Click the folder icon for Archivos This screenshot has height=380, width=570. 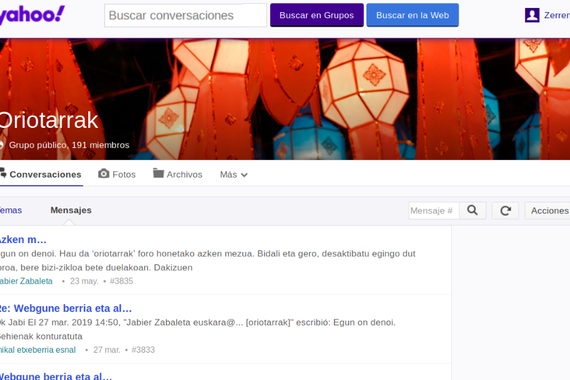click(x=158, y=173)
